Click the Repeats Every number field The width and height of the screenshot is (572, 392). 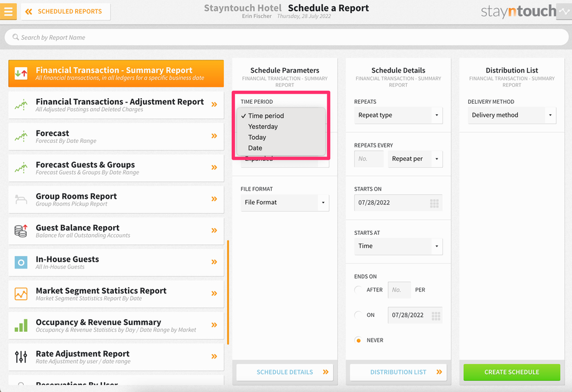click(369, 159)
